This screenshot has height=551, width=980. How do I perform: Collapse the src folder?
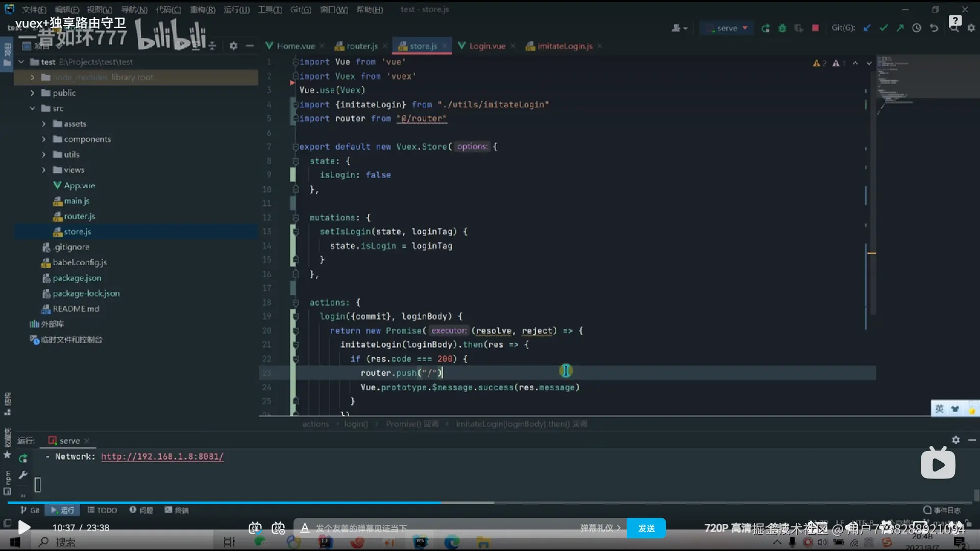(32, 108)
